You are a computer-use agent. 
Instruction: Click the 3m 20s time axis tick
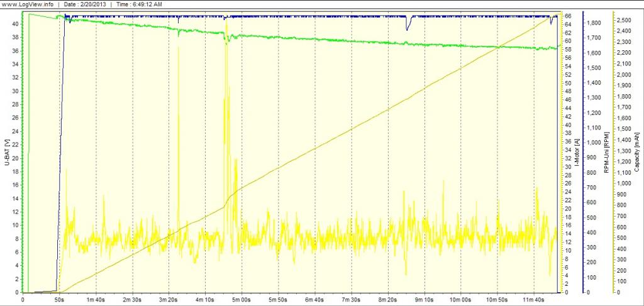pyautogui.click(x=169, y=300)
